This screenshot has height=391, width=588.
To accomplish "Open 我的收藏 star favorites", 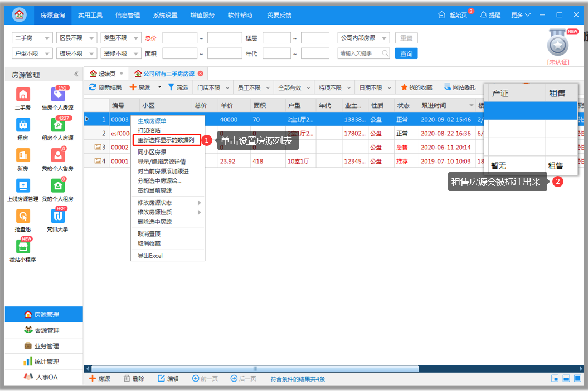I will [x=417, y=87].
